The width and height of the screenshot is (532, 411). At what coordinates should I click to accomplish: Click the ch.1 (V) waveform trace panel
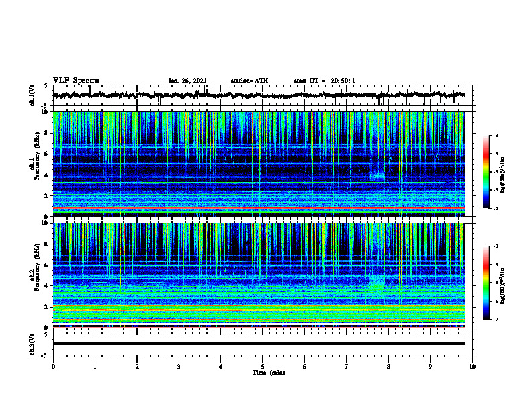(262, 95)
